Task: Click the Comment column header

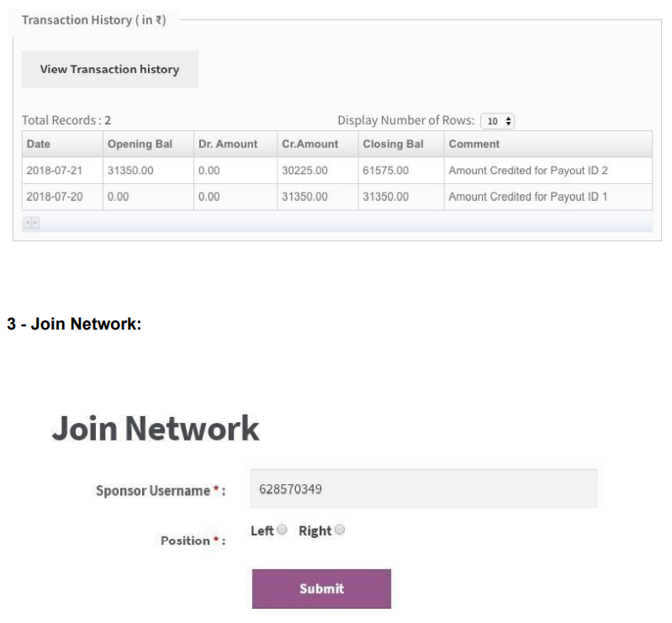Action: (548, 144)
